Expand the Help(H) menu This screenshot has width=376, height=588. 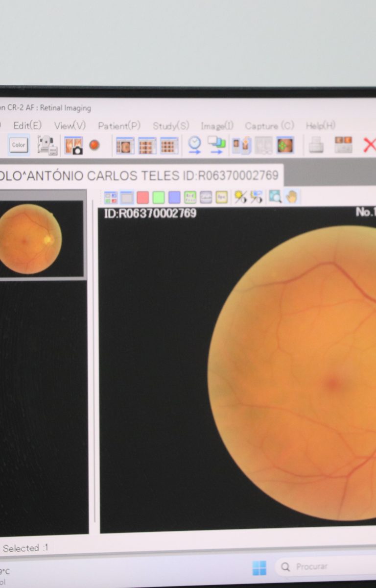click(321, 126)
